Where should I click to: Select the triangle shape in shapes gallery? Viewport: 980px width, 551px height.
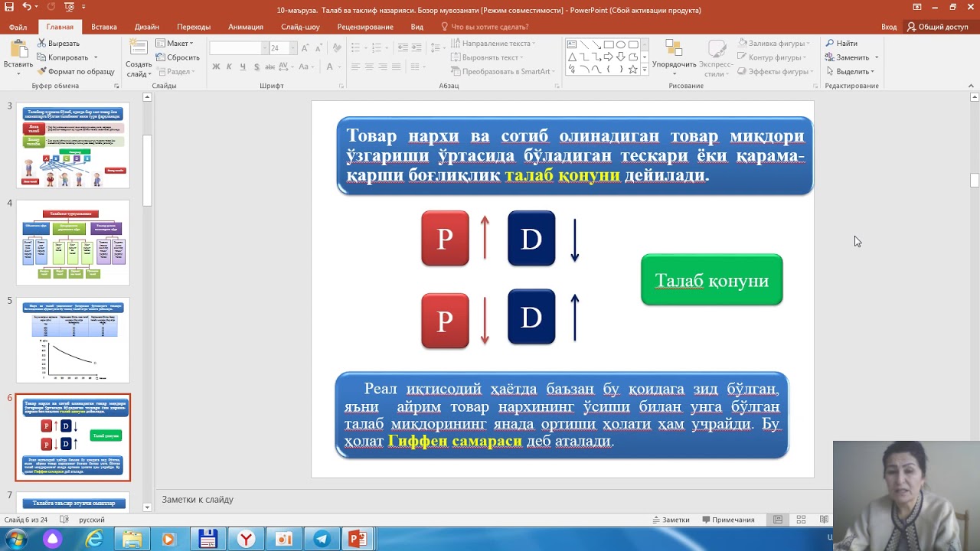point(572,57)
